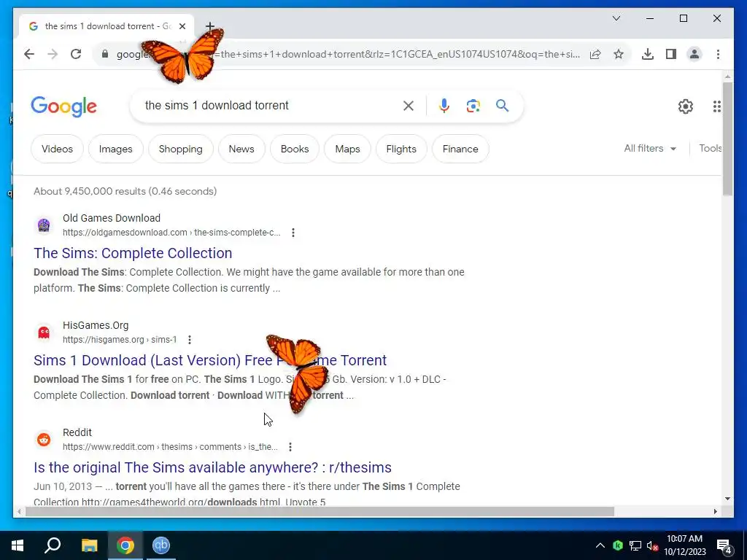Switch to News results
The width and height of the screenshot is (747, 560).
click(241, 149)
